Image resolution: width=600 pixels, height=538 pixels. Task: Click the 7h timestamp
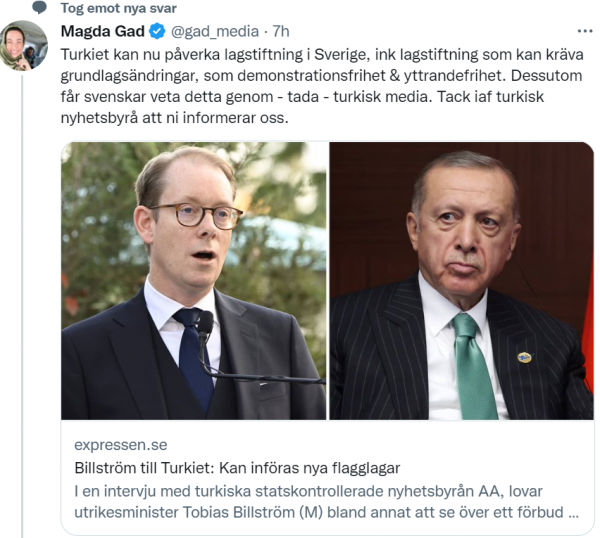pyautogui.click(x=280, y=31)
